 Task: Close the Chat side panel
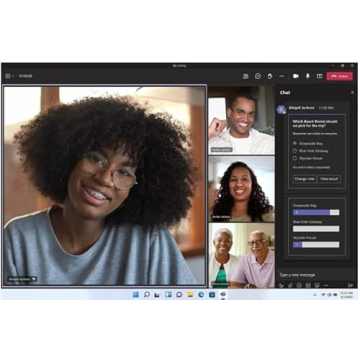(352, 93)
